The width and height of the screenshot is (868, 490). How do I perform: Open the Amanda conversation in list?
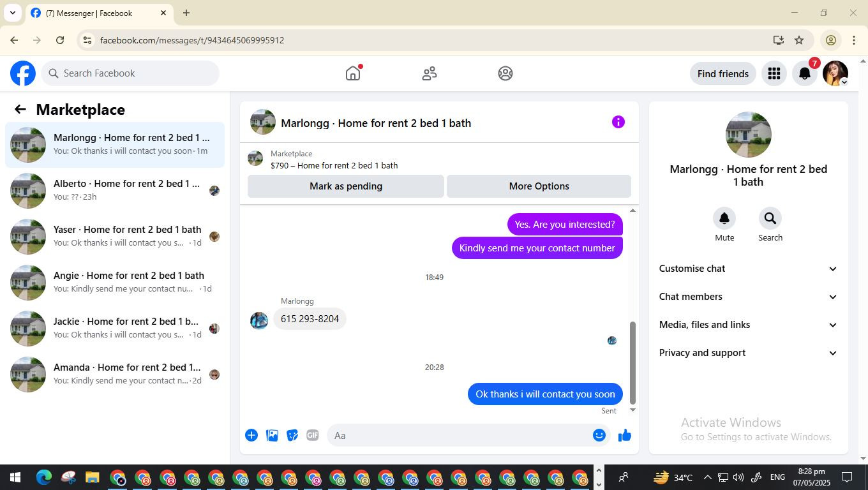[x=115, y=375]
